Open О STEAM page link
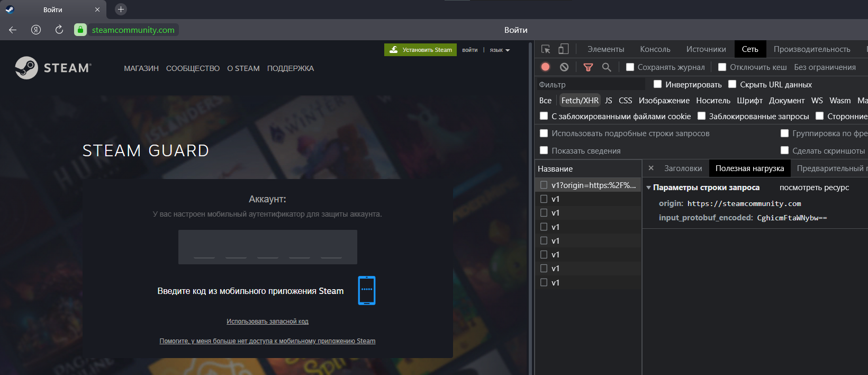The image size is (868, 375). point(243,68)
